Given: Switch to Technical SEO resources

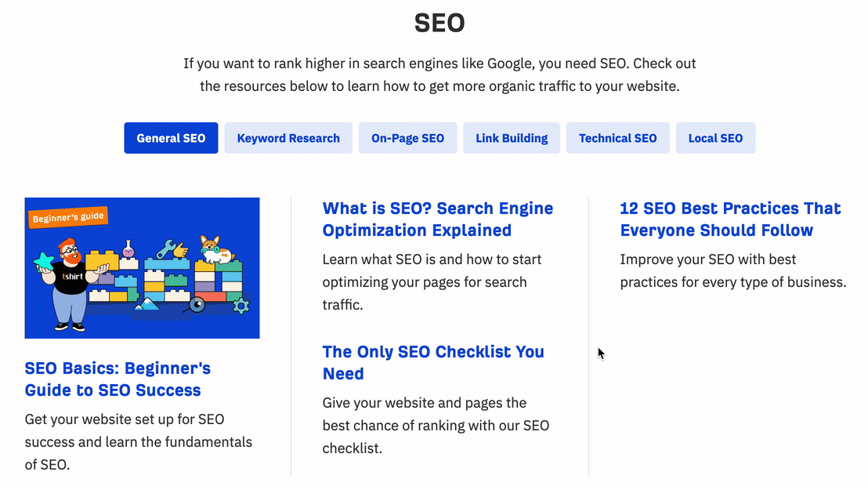Looking at the screenshot, I should click(x=617, y=137).
